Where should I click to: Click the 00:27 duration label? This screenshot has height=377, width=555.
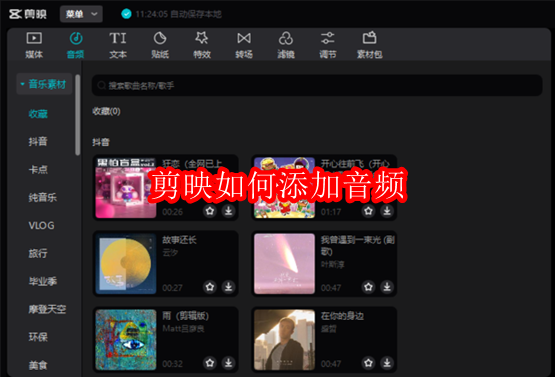[x=172, y=288]
